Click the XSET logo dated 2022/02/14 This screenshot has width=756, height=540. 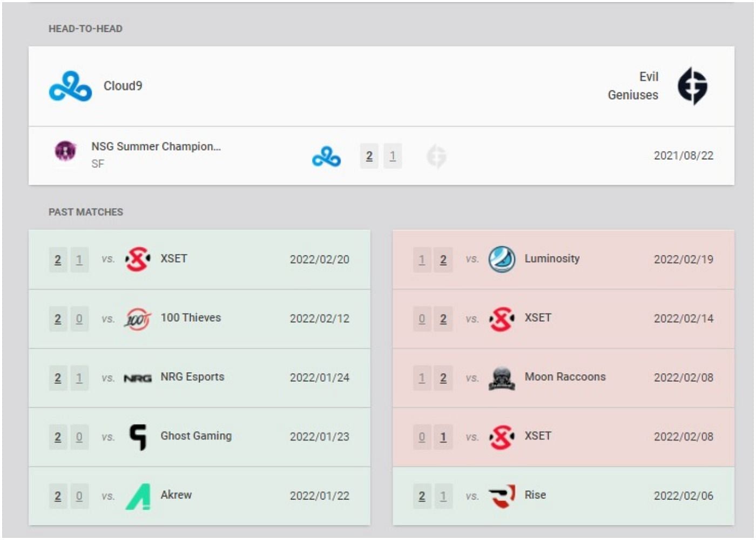(x=502, y=319)
